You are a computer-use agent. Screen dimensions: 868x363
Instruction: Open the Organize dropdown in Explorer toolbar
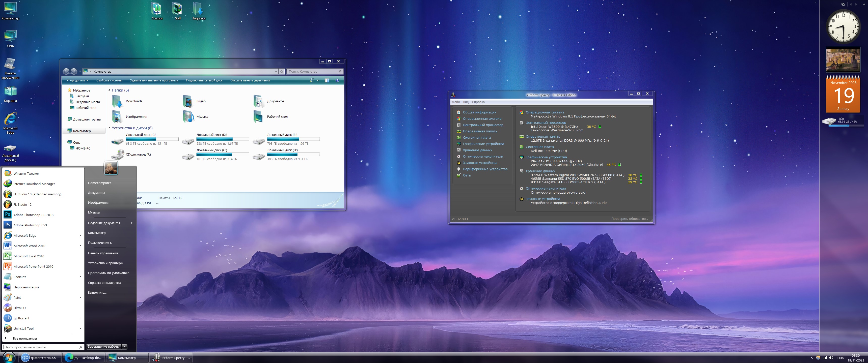(77, 80)
